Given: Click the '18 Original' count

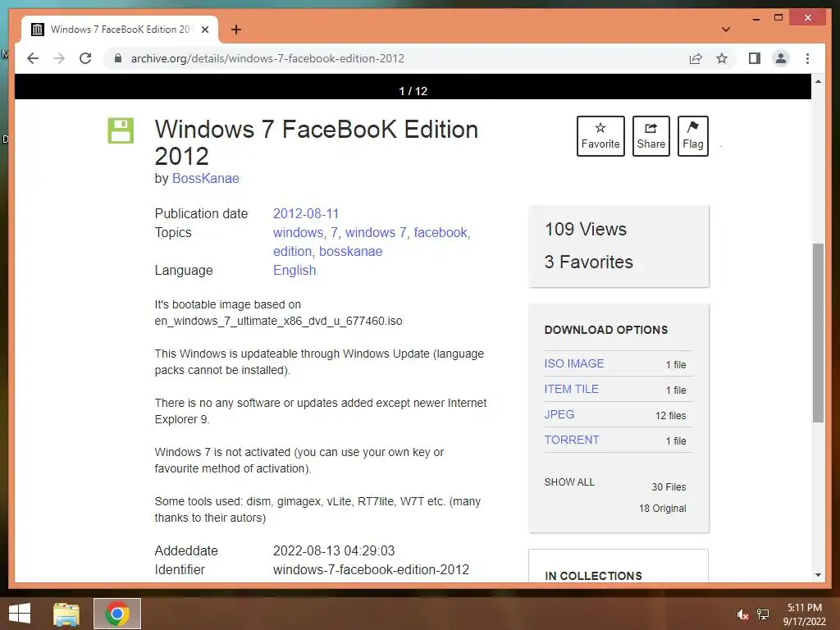Looking at the screenshot, I should point(662,509).
